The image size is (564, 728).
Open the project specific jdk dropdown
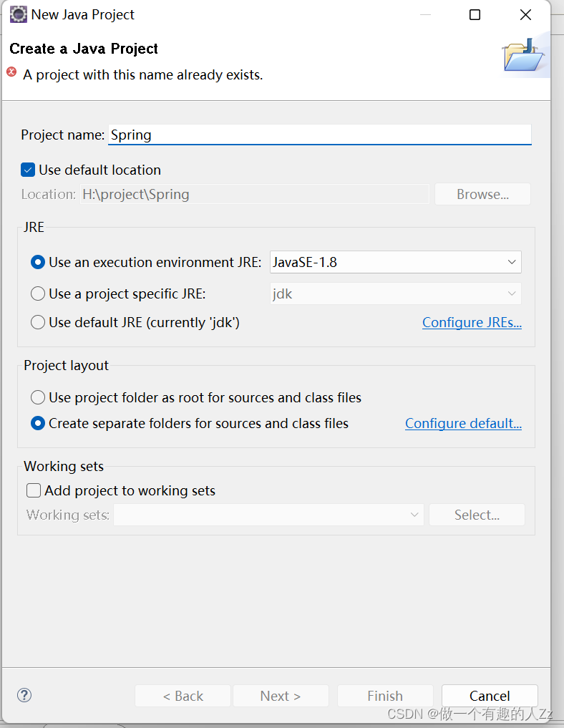point(396,293)
